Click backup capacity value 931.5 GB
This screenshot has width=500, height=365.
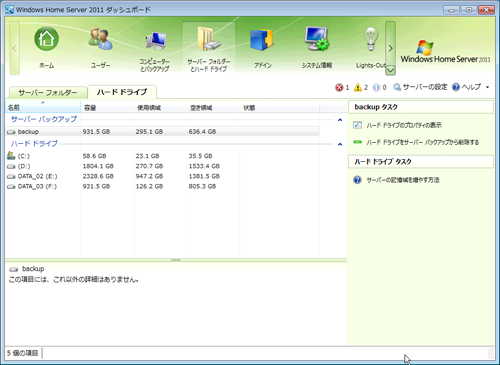tap(96, 132)
